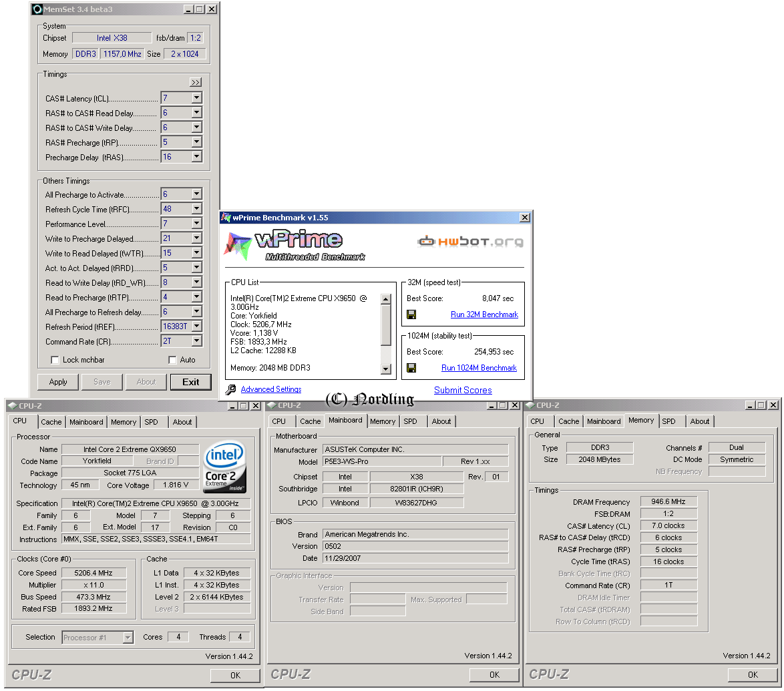Click the MemSet title bar icon
The image size is (784, 691).
(37, 9)
